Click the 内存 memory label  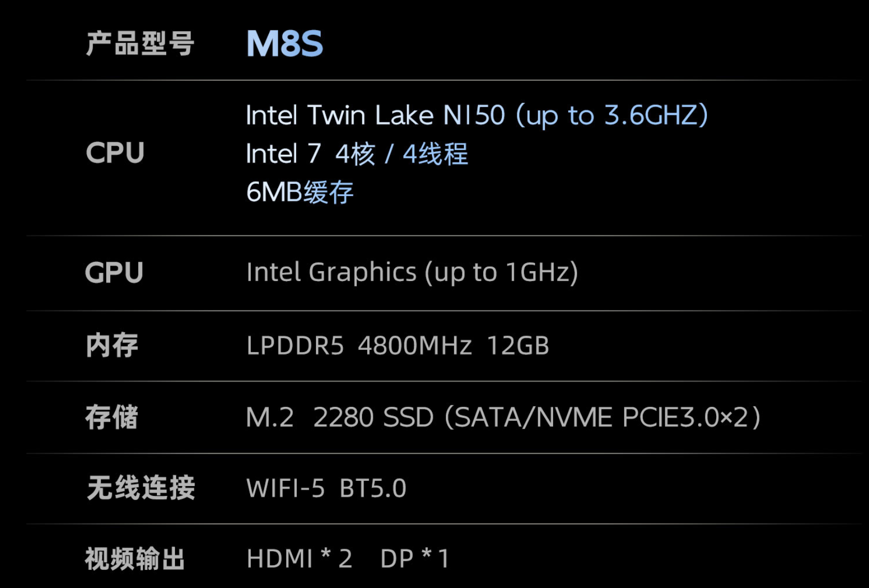coord(112,345)
